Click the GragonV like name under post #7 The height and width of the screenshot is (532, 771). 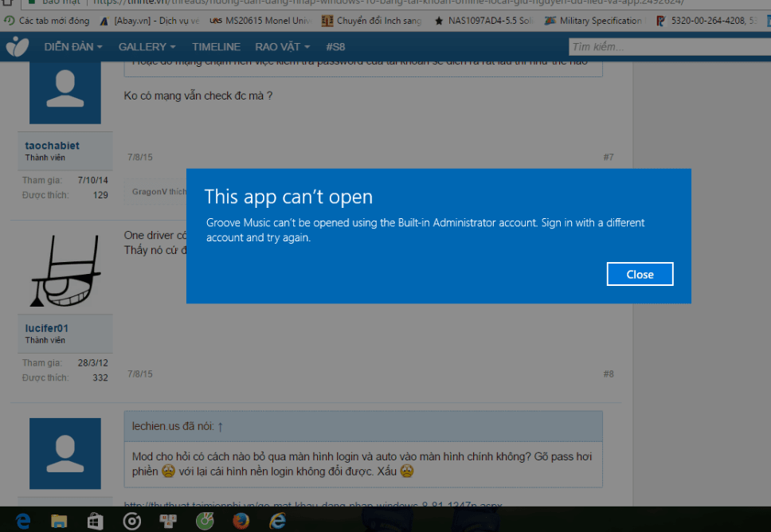coord(150,192)
